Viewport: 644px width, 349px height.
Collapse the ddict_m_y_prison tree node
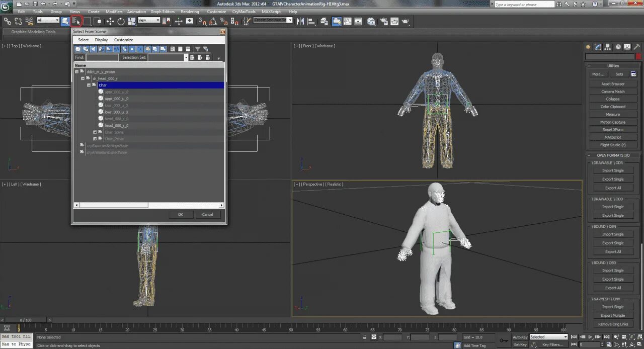click(76, 72)
